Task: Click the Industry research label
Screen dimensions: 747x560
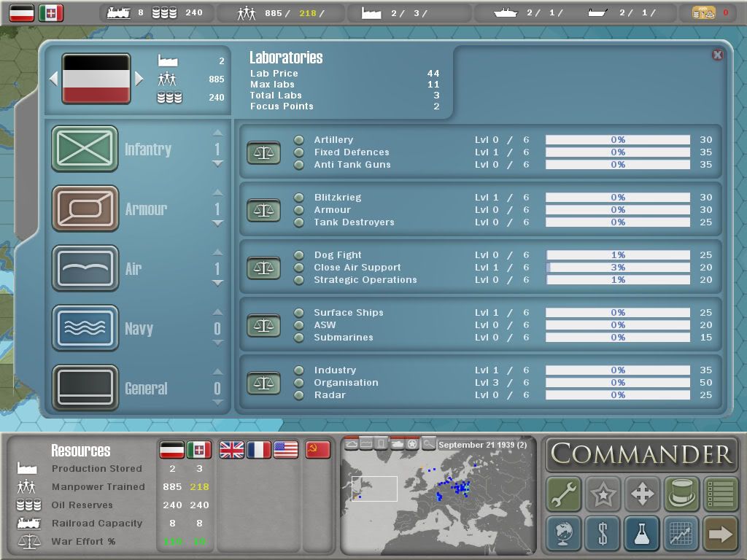Action: pos(335,370)
